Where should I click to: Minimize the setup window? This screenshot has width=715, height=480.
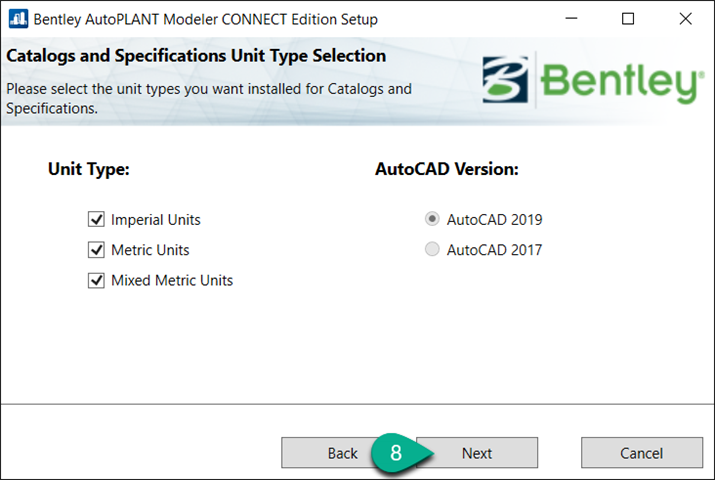click(x=571, y=19)
